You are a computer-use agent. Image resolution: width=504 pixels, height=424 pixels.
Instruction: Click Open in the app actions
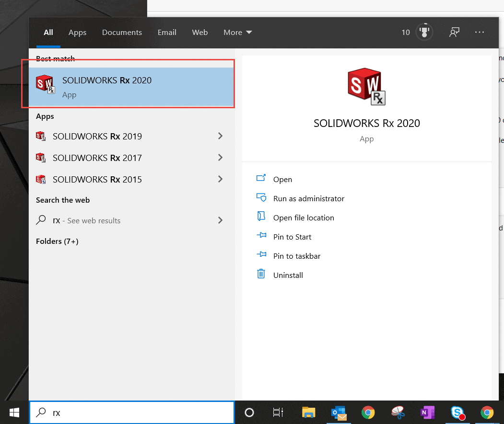coord(282,179)
